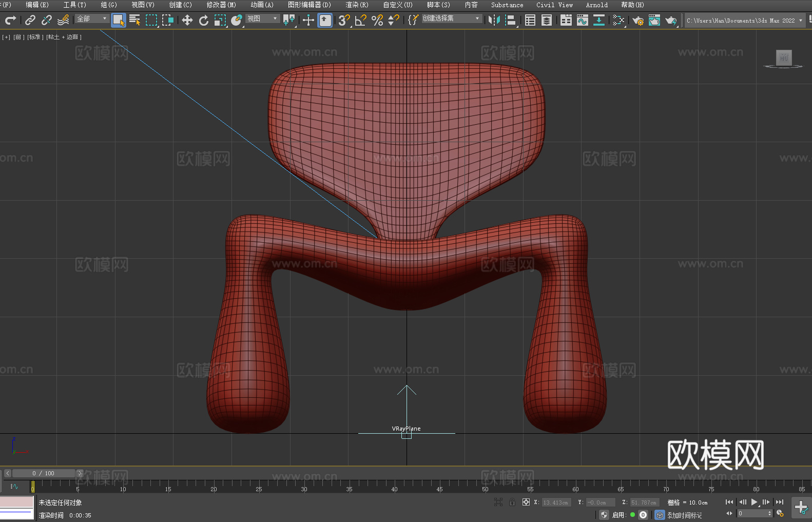812x522 pixels.
Task: Click the Mirror tool icon
Action: click(494, 20)
